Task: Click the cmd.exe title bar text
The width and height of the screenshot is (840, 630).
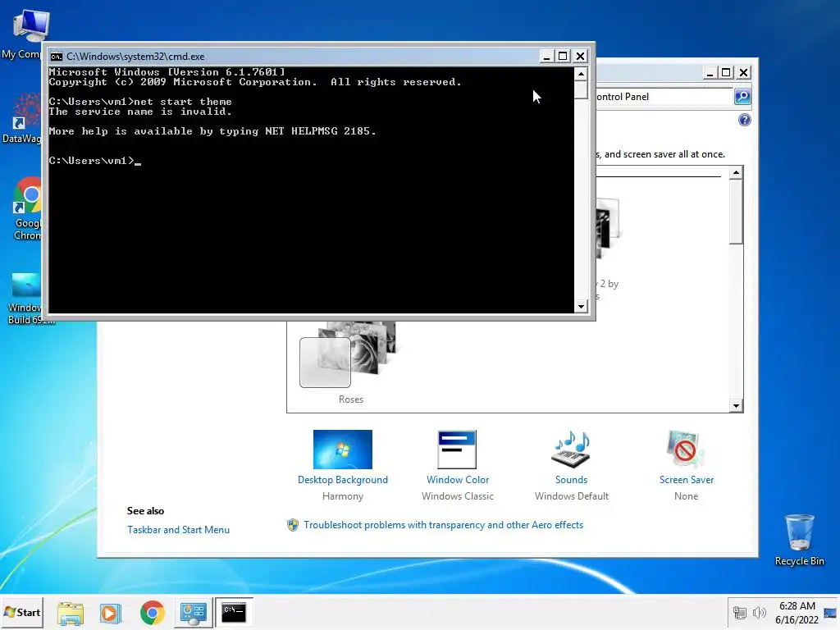Action: [135, 57]
